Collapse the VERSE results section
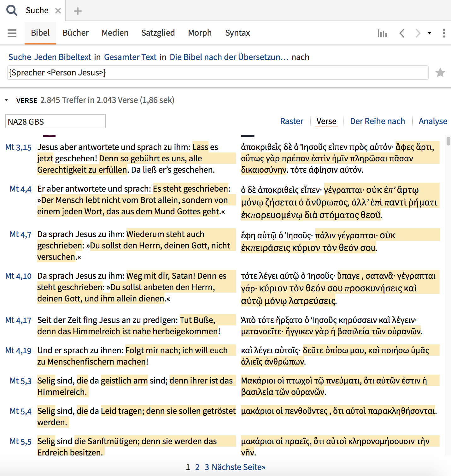Viewport: 451px width, 476px height. tap(6, 100)
